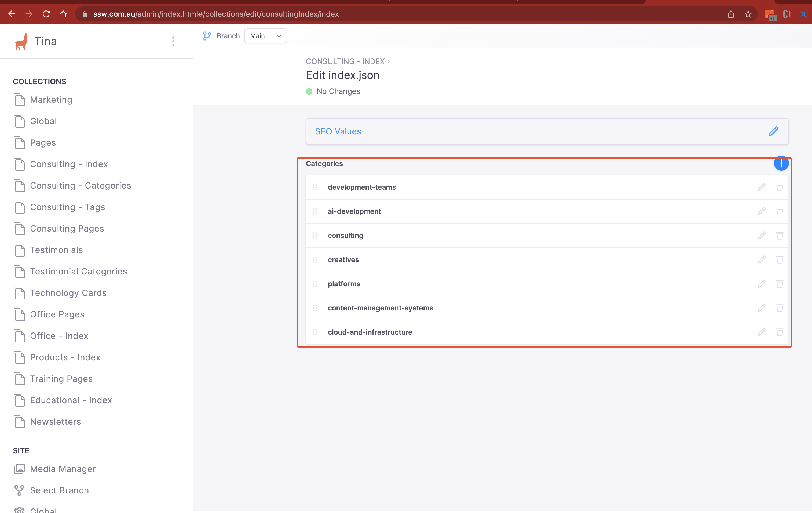Viewport: 812px width, 513px height.
Task: Open Select Branch from the sidebar
Action: [x=59, y=490]
